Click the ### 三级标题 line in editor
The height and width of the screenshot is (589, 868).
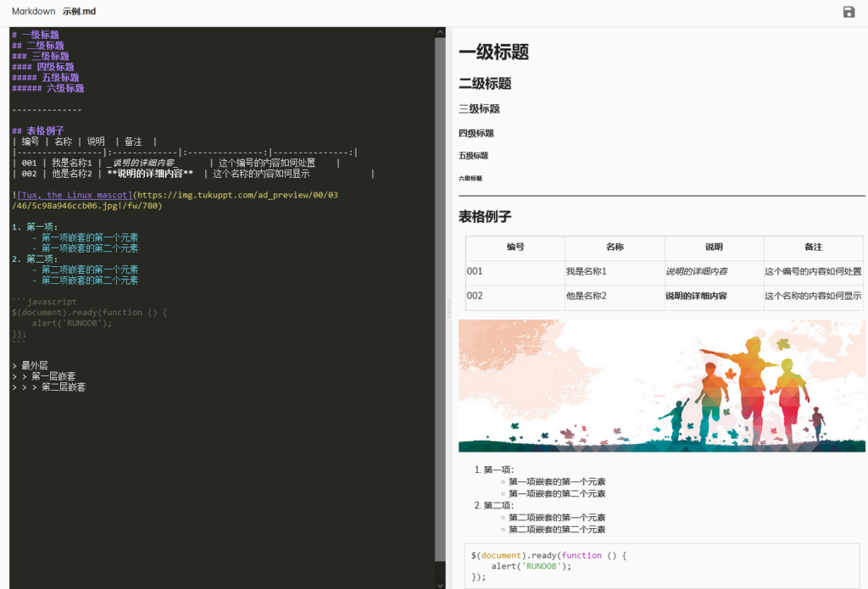41,56
